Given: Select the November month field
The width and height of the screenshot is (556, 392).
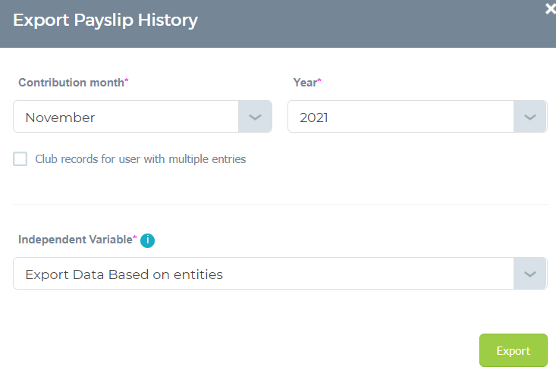Looking at the screenshot, I should (x=143, y=117).
